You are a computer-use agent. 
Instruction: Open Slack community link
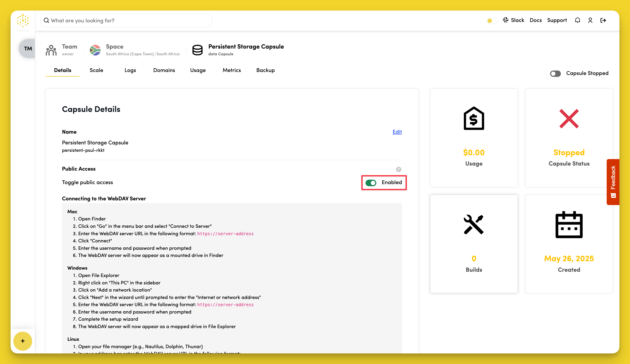tap(514, 20)
